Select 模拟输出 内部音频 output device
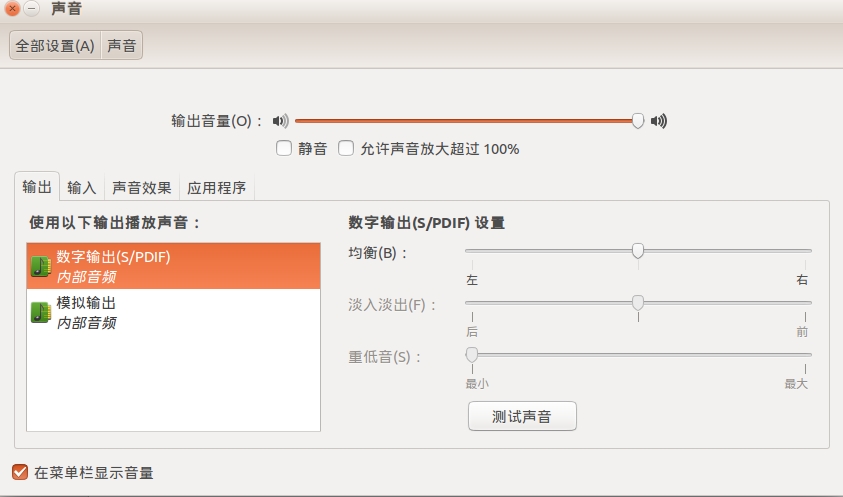843x497 pixels. (174, 313)
